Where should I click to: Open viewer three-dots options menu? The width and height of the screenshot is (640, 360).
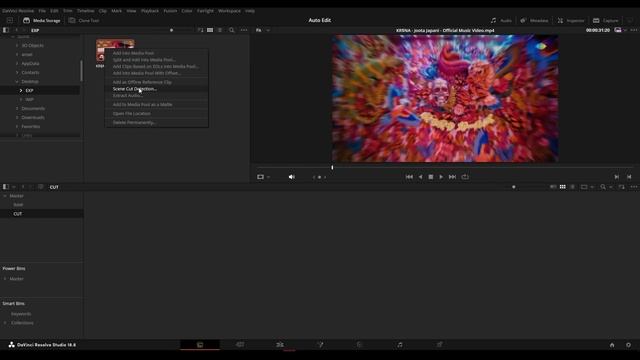[633, 30]
